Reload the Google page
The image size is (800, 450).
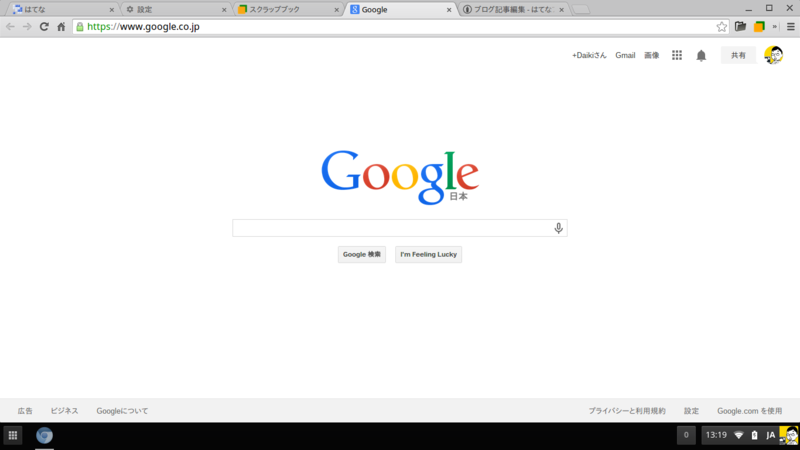[x=44, y=27]
